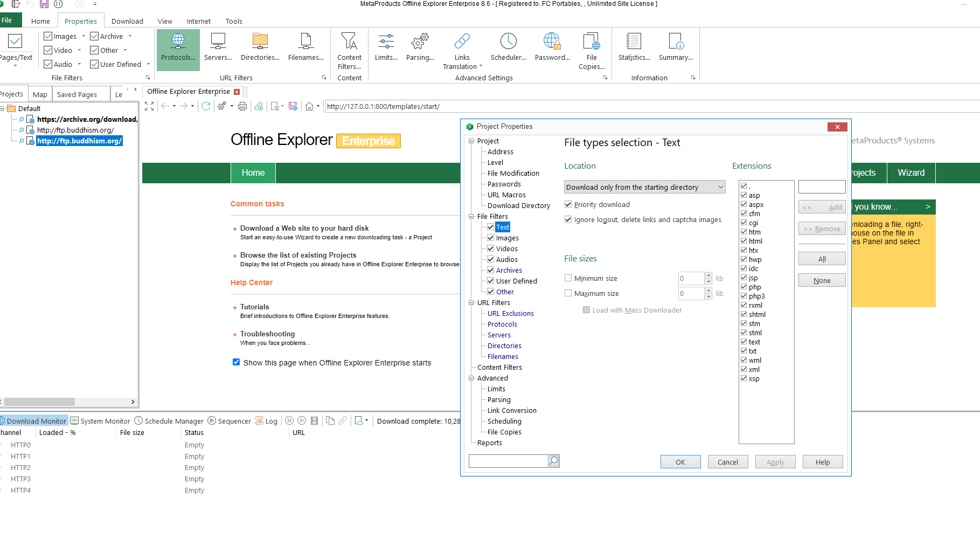
Task: Uncheck the php extension checkbox
Action: click(x=743, y=287)
